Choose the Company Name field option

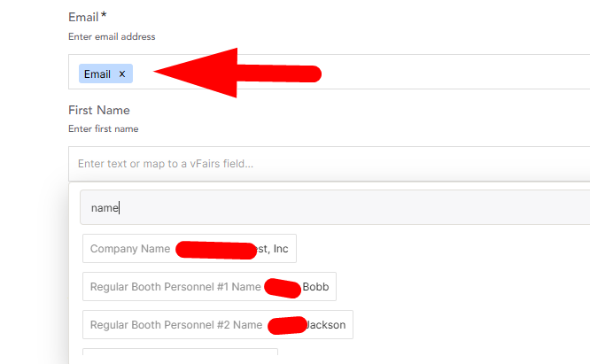pos(190,249)
